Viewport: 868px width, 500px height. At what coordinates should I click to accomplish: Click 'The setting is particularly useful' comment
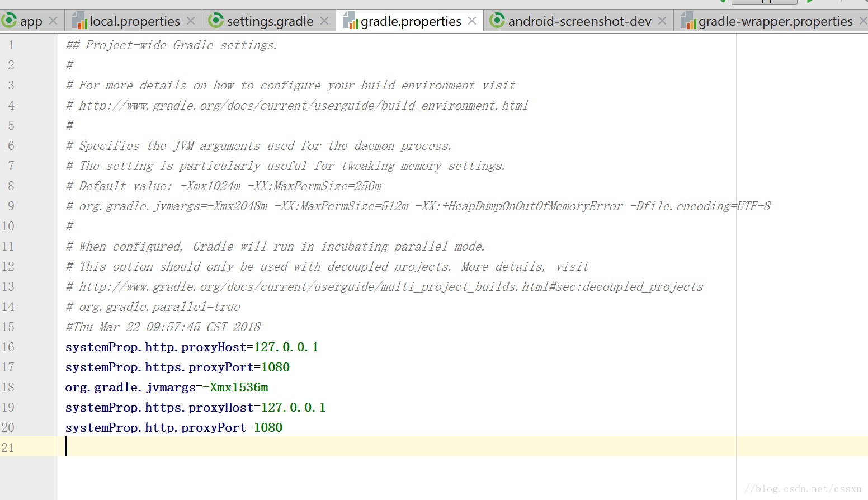285,166
